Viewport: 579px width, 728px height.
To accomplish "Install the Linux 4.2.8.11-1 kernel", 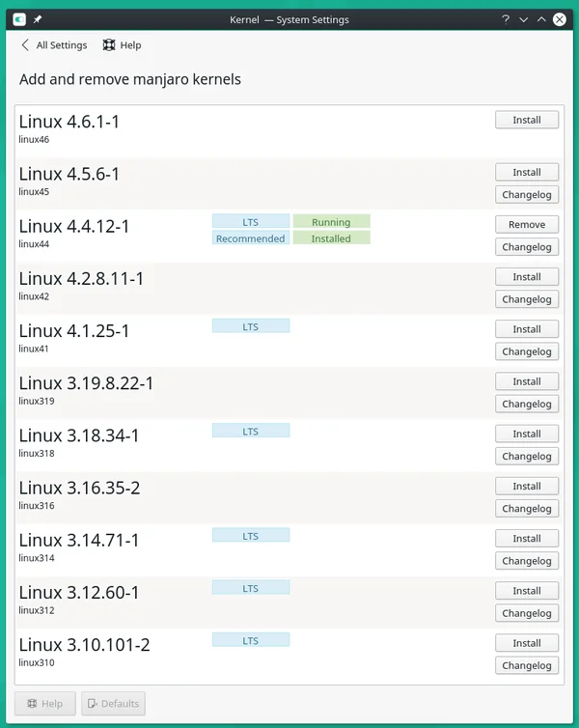I will (x=526, y=276).
